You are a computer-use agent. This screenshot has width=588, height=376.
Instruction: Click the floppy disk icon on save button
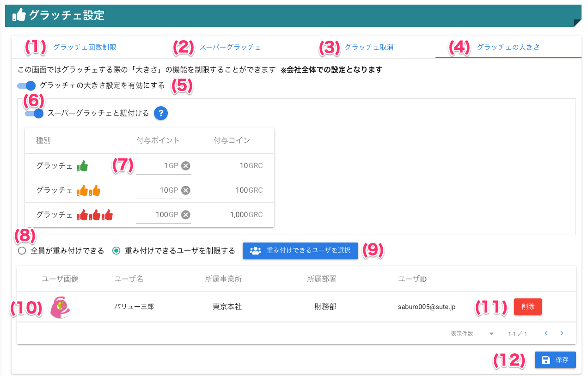coord(546,360)
